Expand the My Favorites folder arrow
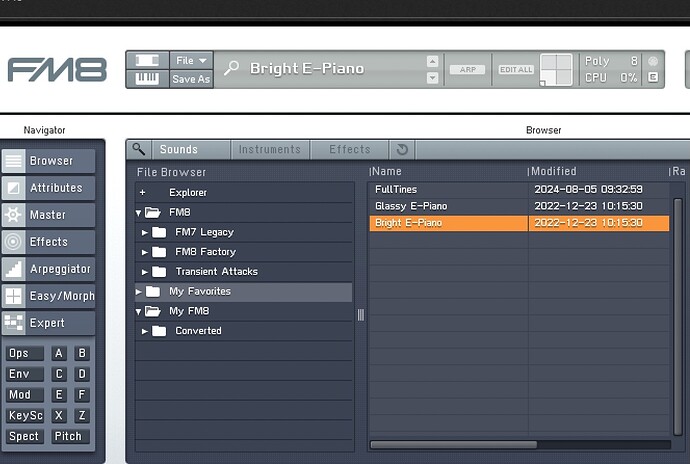The width and height of the screenshot is (690, 464). (x=138, y=291)
